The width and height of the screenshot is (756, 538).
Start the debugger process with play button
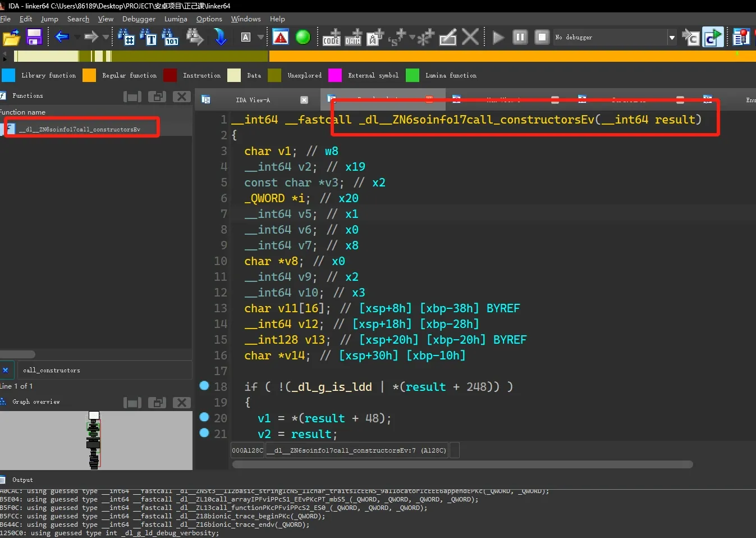(498, 38)
